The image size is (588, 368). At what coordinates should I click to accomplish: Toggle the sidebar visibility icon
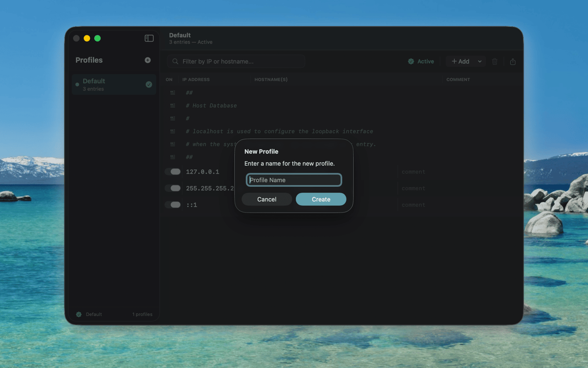(149, 38)
